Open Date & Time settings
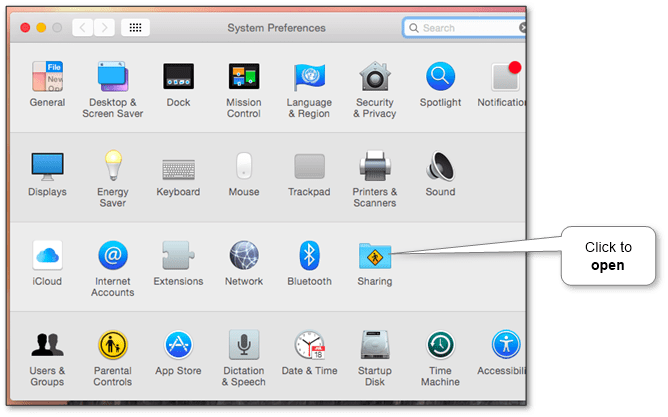 click(309, 346)
